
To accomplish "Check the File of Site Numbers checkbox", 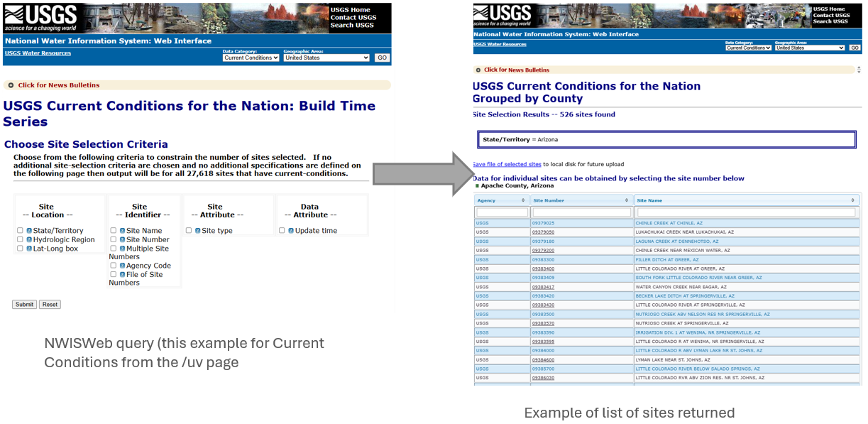I will click(114, 274).
